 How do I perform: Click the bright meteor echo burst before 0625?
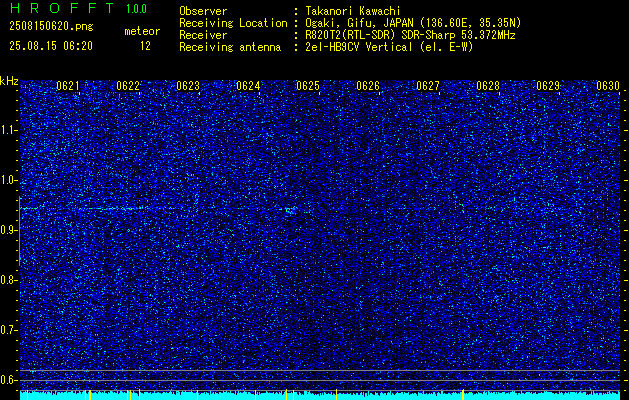pos(291,211)
